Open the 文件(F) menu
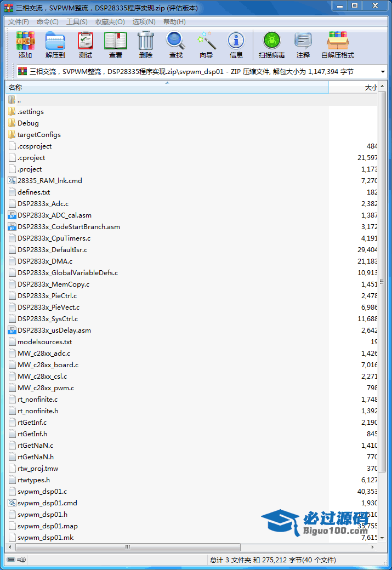The width and height of the screenshot is (392, 570). point(19,22)
